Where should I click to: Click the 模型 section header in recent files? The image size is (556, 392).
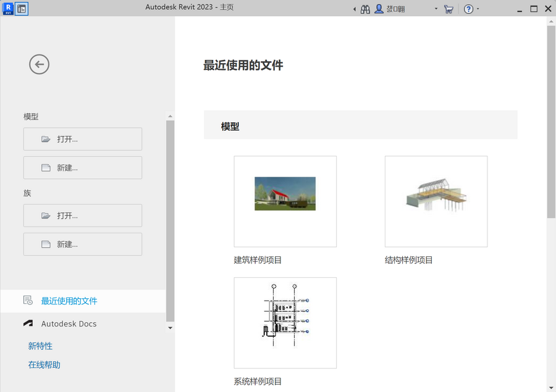361,125
